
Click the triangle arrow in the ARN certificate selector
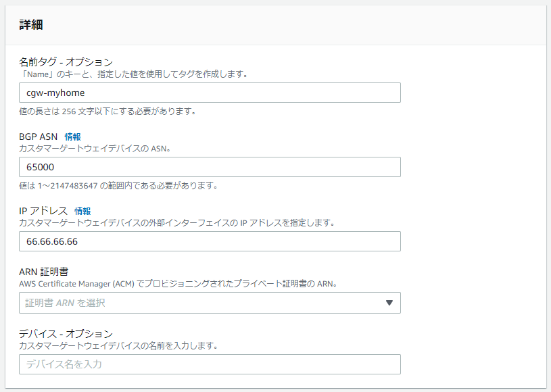(x=389, y=303)
